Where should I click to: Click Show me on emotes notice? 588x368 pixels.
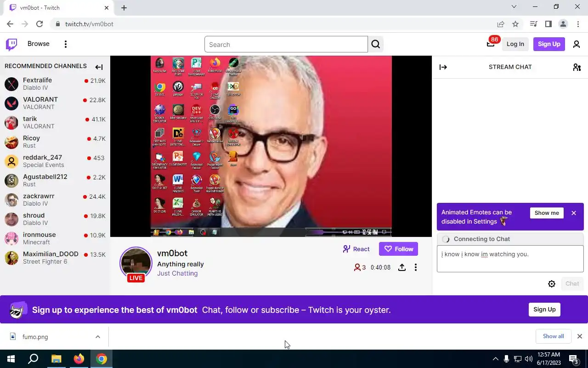547,213
